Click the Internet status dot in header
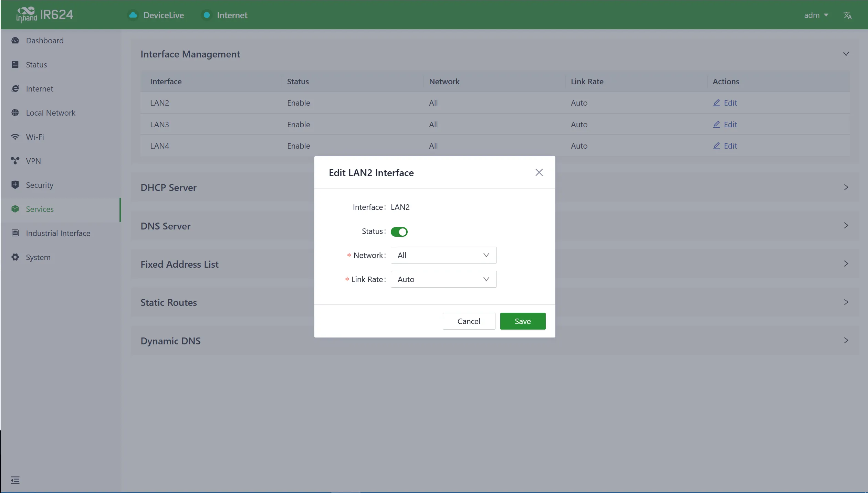Viewport: 868px width, 493px height. [x=207, y=15]
